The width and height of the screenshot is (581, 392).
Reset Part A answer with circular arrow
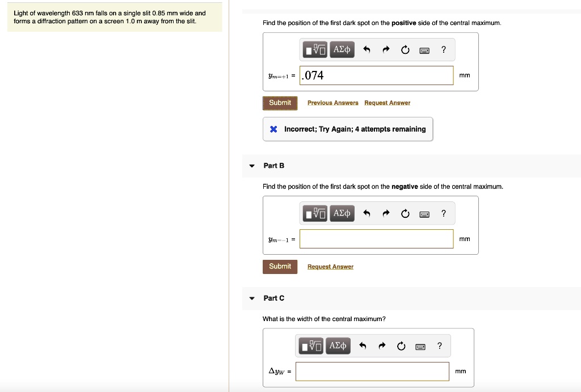click(405, 50)
